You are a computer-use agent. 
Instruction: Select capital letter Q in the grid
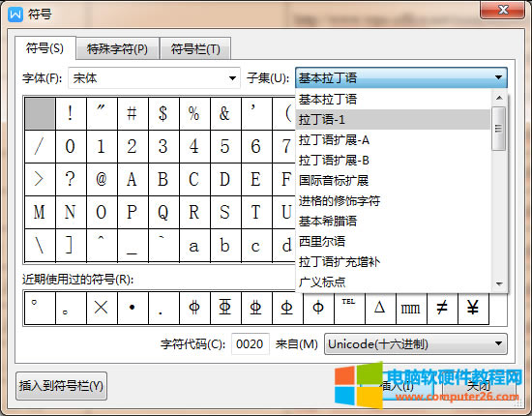(163, 212)
